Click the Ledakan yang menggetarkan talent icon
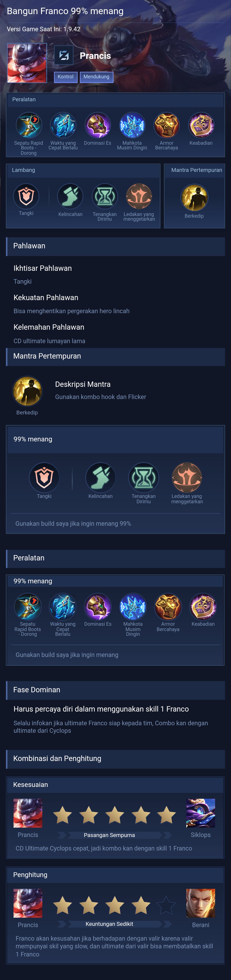Viewport: 231px width, 980px height. tap(139, 196)
